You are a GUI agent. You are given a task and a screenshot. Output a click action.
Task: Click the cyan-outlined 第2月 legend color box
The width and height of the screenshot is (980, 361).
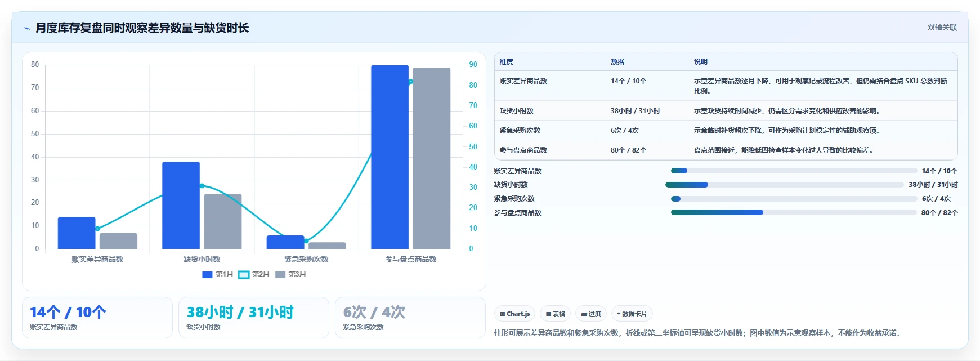click(244, 275)
